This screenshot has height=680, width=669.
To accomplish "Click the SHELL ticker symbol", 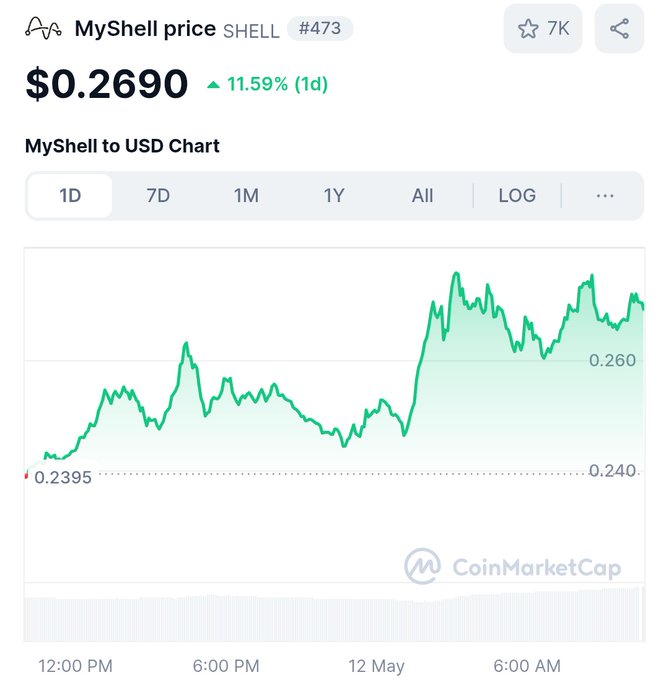I will pyautogui.click(x=251, y=31).
